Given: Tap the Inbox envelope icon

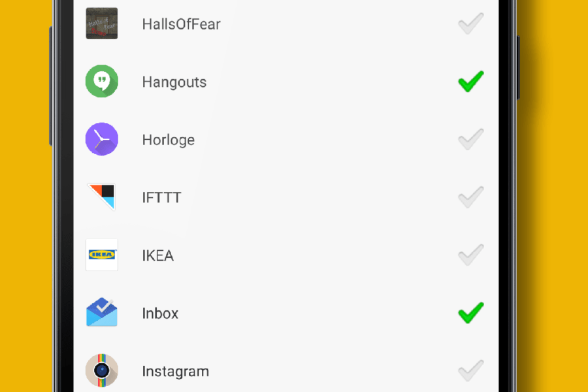Looking at the screenshot, I should click(102, 312).
